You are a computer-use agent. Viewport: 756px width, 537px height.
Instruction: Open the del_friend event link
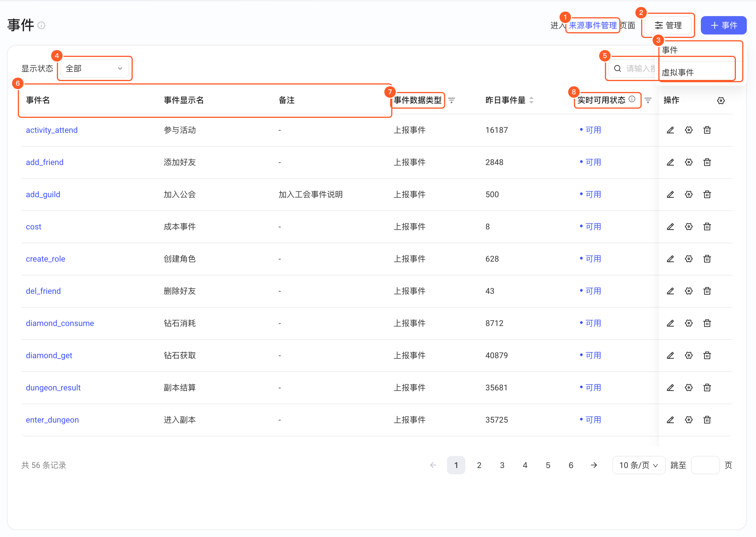coord(43,291)
